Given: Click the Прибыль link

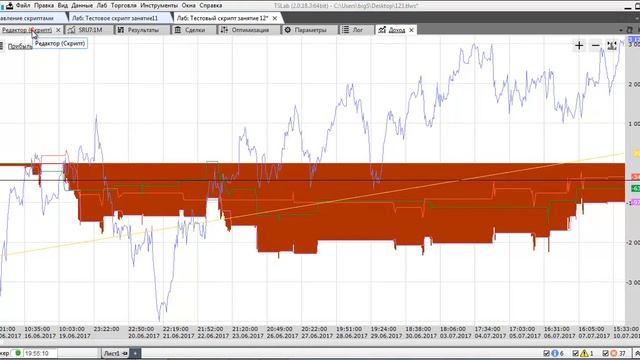Looking at the screenshot, I should pyautogui.click(x=20, y=47).
